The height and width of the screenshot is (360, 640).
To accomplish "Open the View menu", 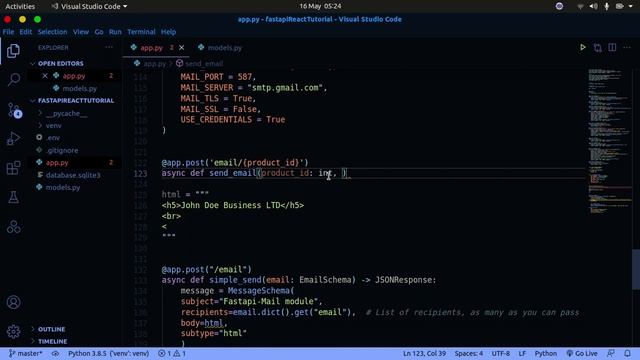I will tap(80, 32).
